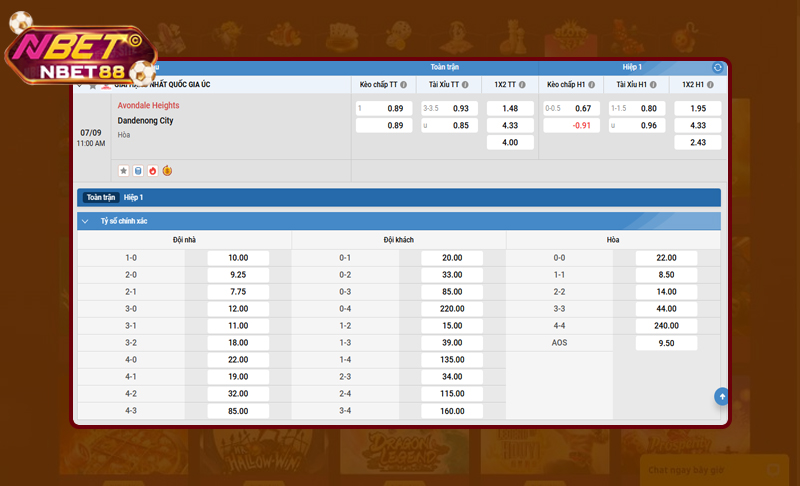Click the scroll-to-top arrow button
Screen dimensions: 800x486
721,397
